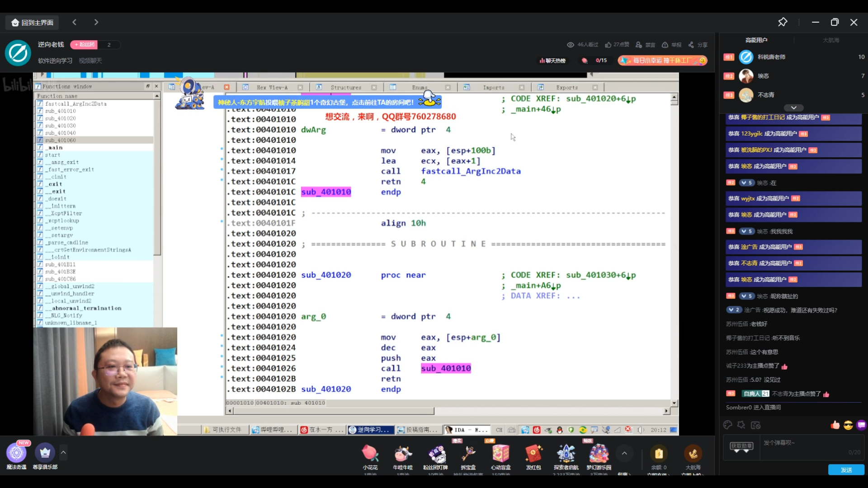The height and width of the screenshot is (488, 868).
Task: Close the Structures tab
Action: click(374, 87)
